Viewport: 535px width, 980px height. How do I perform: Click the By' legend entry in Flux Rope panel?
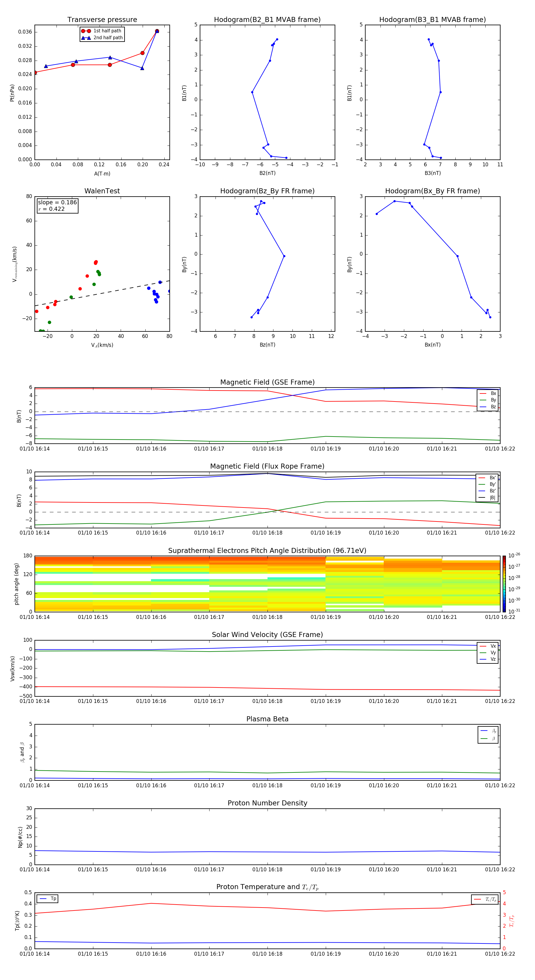click(487, 484)
